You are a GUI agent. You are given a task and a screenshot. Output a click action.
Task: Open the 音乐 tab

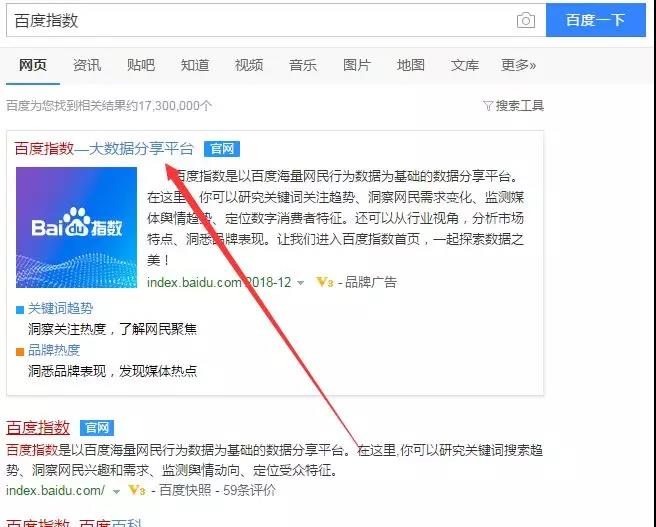pos(303,65)
